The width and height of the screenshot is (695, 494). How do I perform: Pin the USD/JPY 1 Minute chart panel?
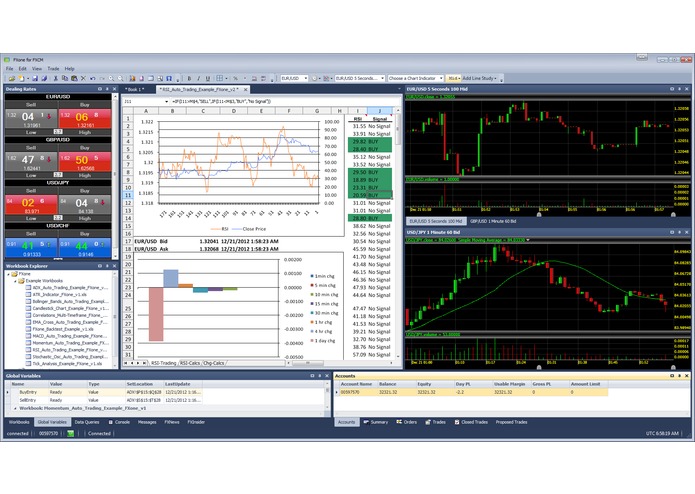click(679, 232)
